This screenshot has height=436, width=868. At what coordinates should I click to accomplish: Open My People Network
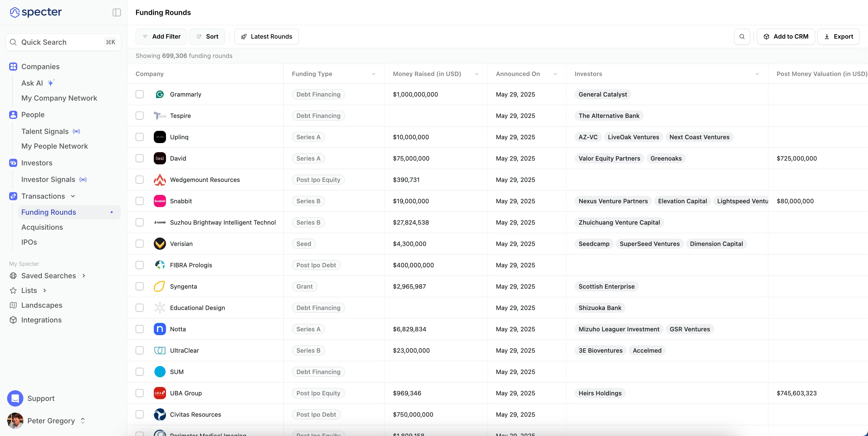(55, 146)
